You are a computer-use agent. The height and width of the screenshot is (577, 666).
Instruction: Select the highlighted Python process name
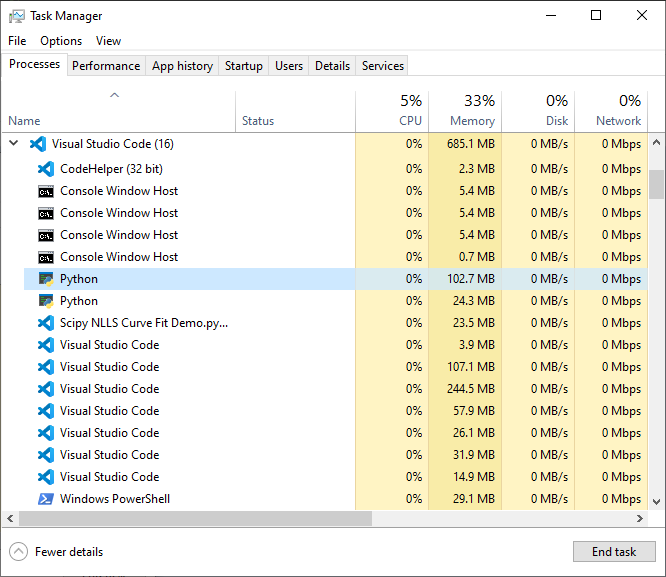coord(79,279)
